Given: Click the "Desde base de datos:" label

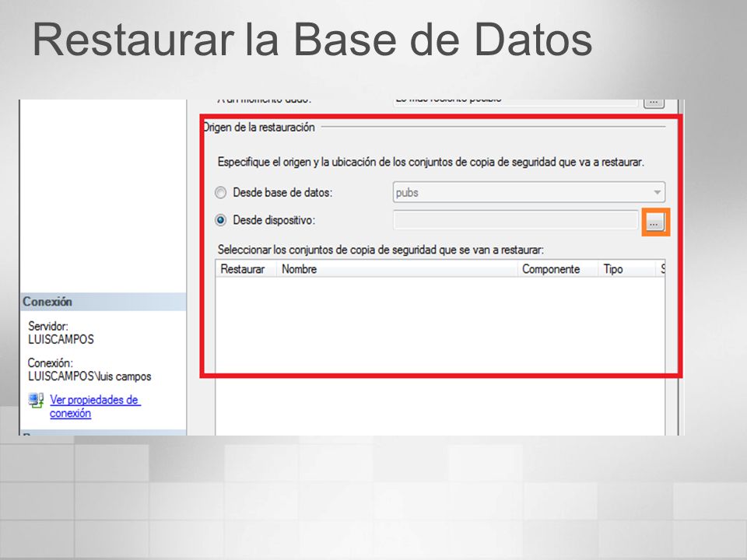Looking at the screenshot, I should coord(282,193).
